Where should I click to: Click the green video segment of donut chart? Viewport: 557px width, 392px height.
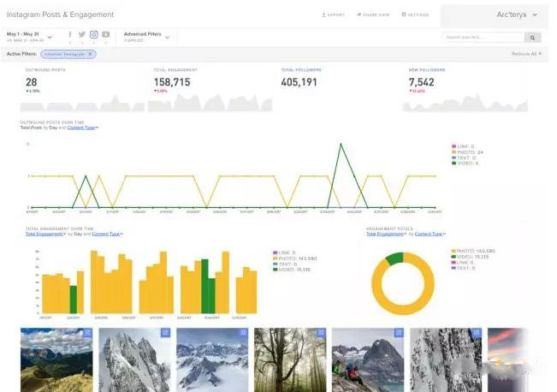point(394,258)
